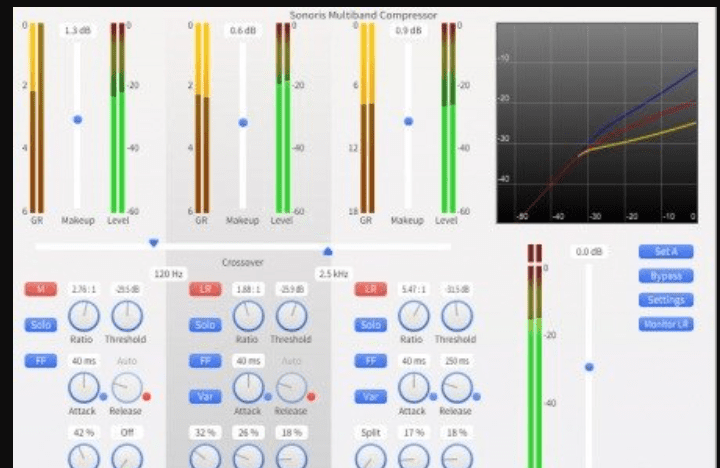Solo the low band
This screenshot has height=468, width=720.
tap(41, 325)
